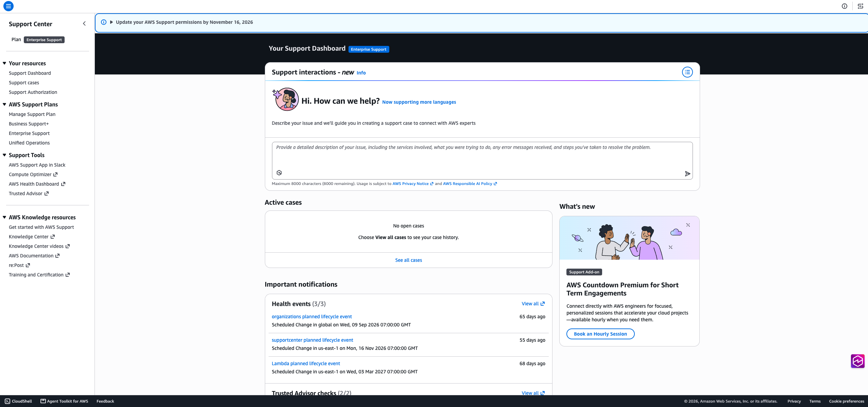This screenshot has height=407, width=868.
Task: Click external link icon next to Compute Optimizer
Action: [x=55, y=174]
